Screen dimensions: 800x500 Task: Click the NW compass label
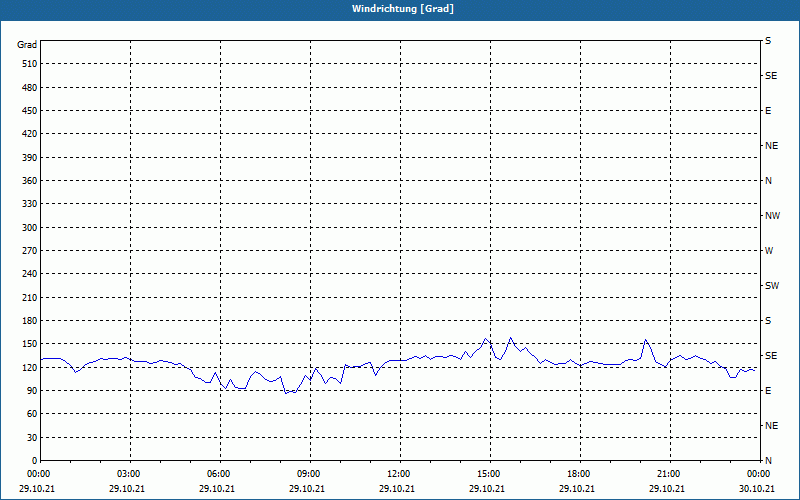[x=772, y=216]
